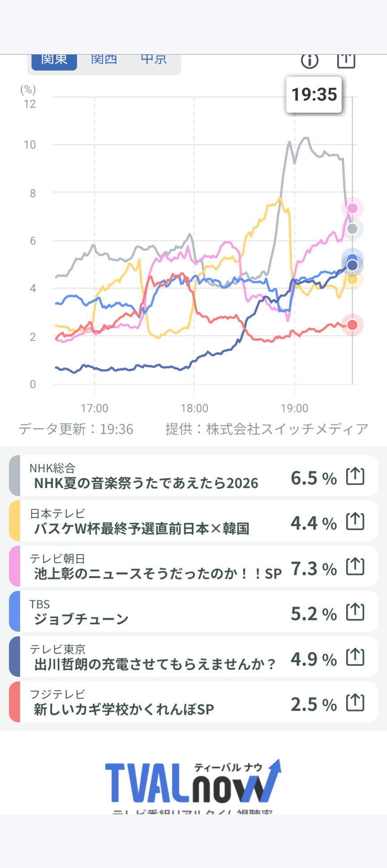Click the gray NHK data point on chart
This screenshot has height=868, width=387.
coord(353,229)
